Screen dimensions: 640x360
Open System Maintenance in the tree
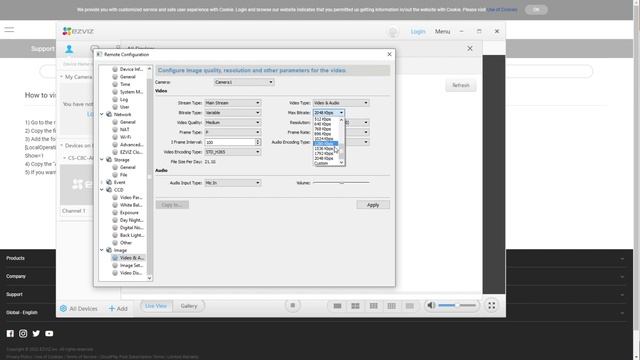[x=131, y=92]
